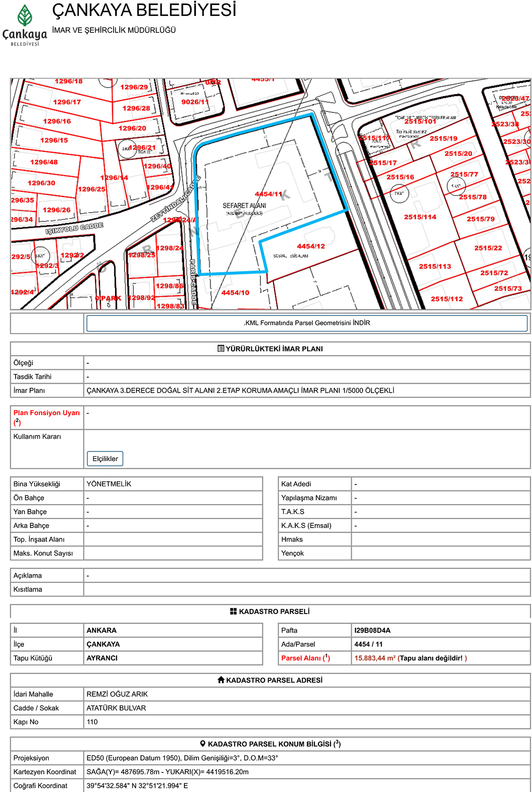This screenshot has height=792, width=532.
Task: Click the Yapılaşma Nizamı label
Action: tap(309, 498)
